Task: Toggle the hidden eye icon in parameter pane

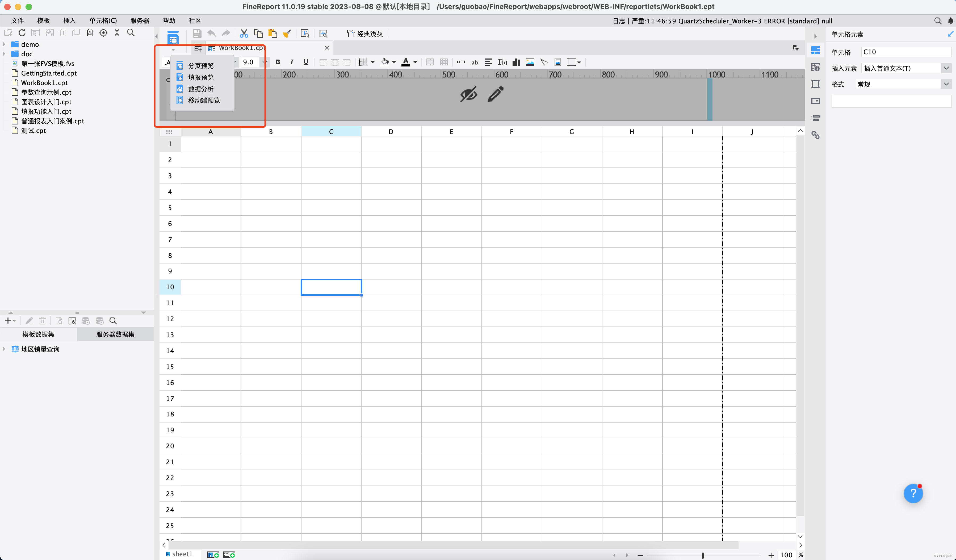Action: [468, 94]
